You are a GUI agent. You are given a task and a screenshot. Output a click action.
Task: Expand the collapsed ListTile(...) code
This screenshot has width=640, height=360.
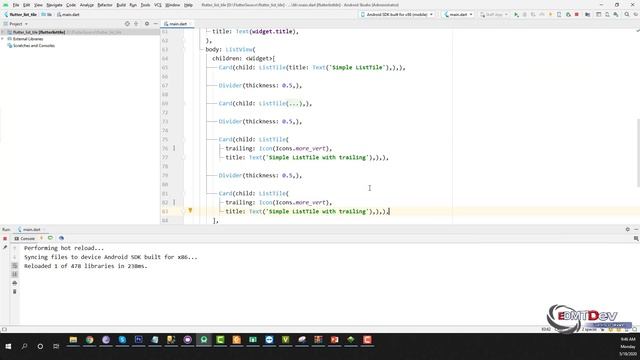pos(293,104)
